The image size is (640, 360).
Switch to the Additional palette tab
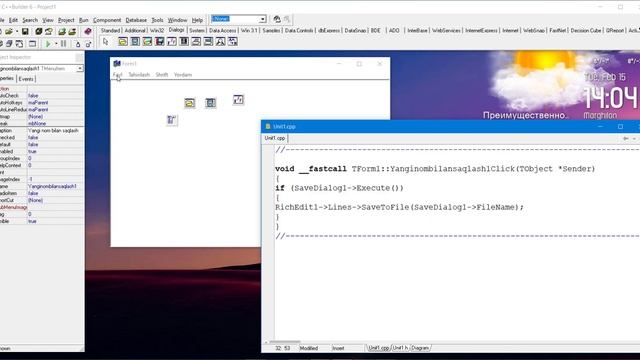pos(135,31)
